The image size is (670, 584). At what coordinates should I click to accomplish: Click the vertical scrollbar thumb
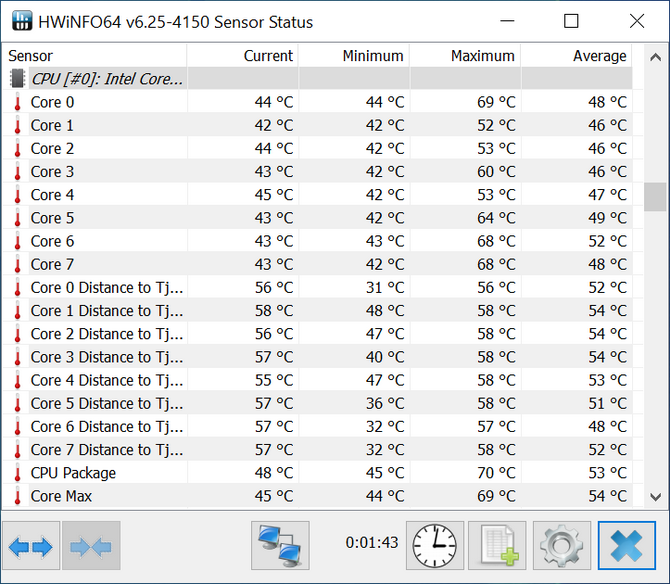point(655,197)
